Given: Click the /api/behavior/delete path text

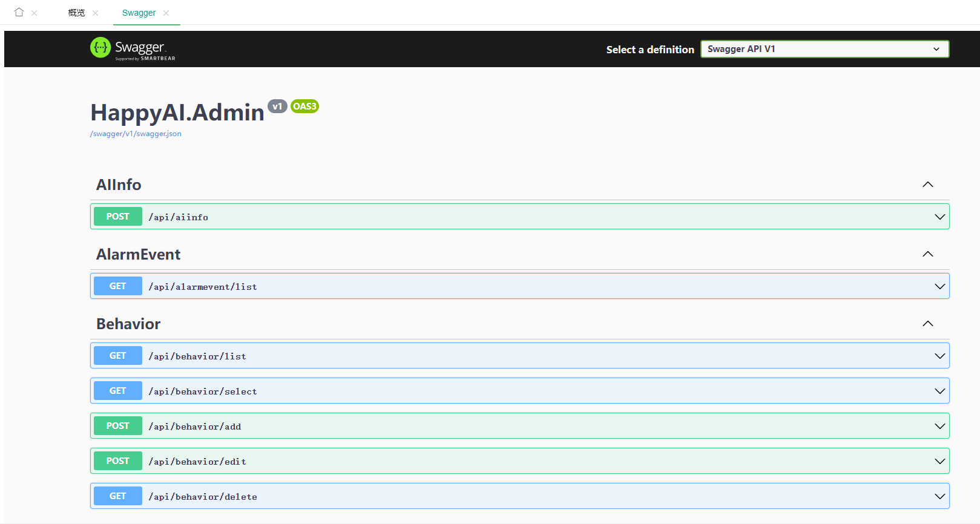Looking at the screenshot, I should coord(203,497).
